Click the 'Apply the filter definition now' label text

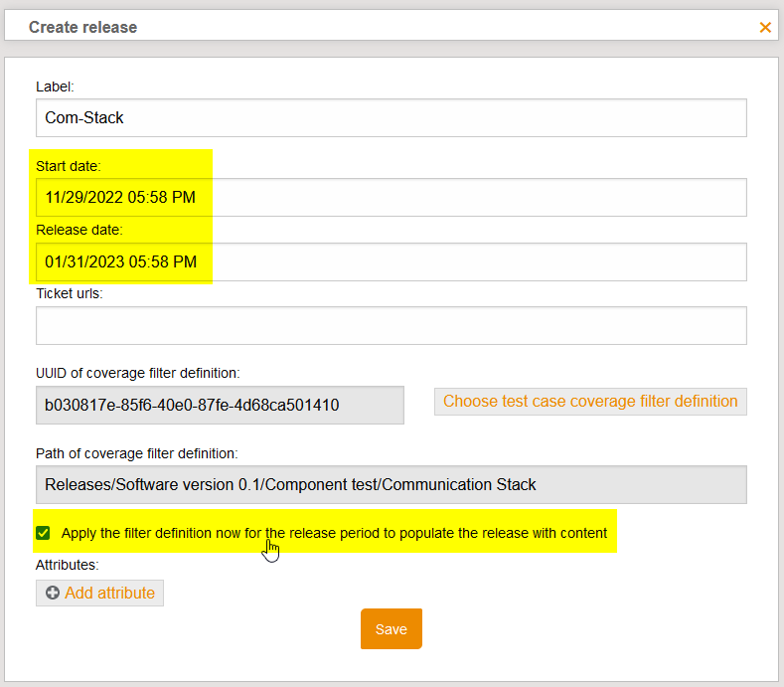click(334, 533)
